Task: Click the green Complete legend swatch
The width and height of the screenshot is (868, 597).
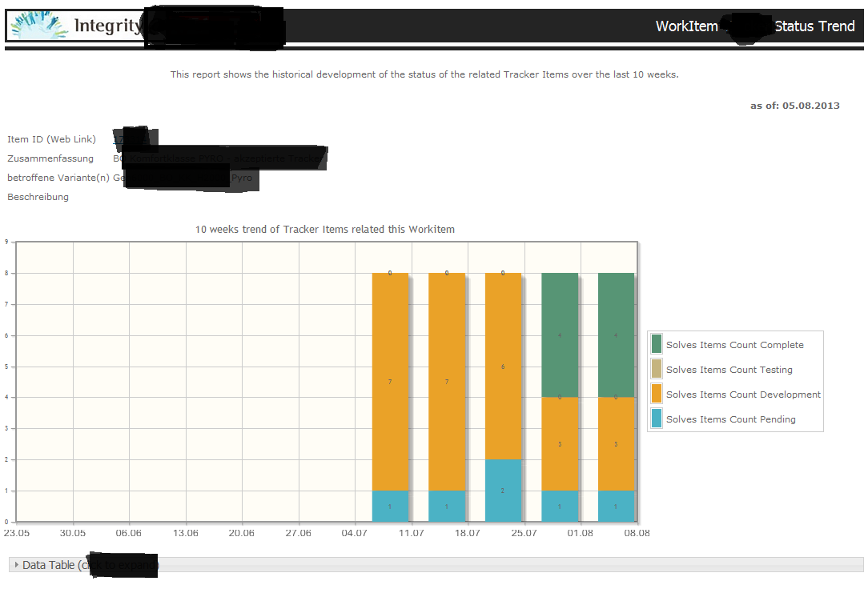Action: 657,344
